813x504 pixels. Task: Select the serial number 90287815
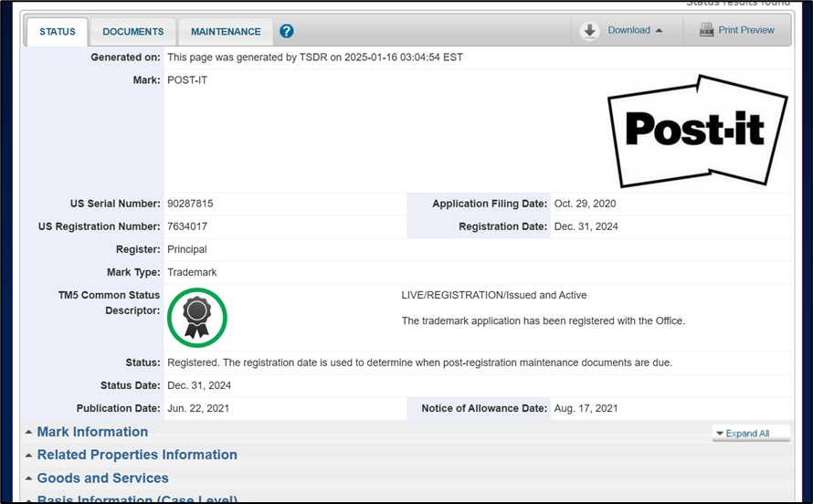tap(190, 204)
